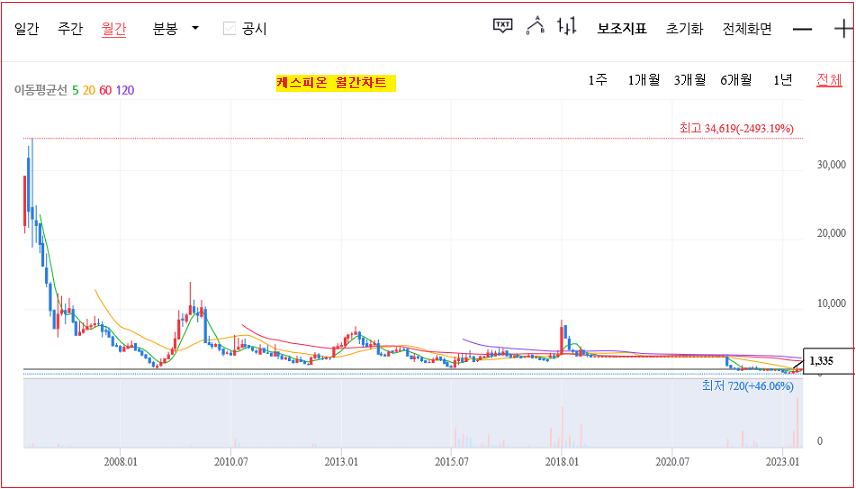Click the 2020.07 date axis label
This screenshot has width=856, height=489.
(x=672, y=462)
